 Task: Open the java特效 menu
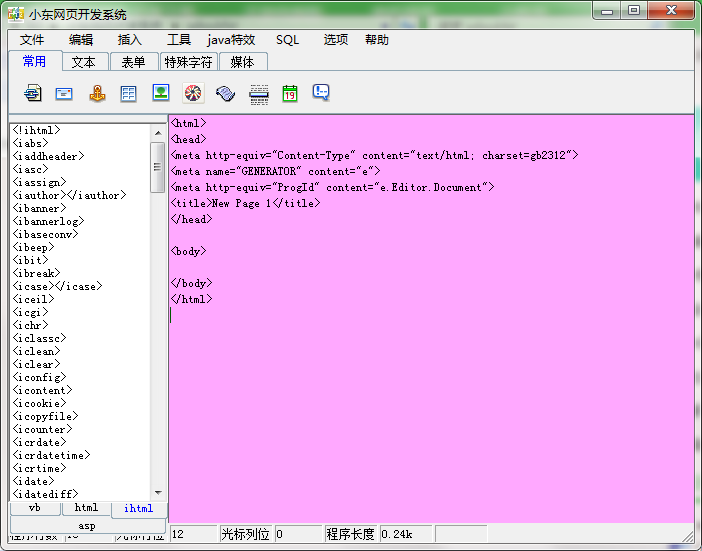pyautogui.click(x=231, y=40)
